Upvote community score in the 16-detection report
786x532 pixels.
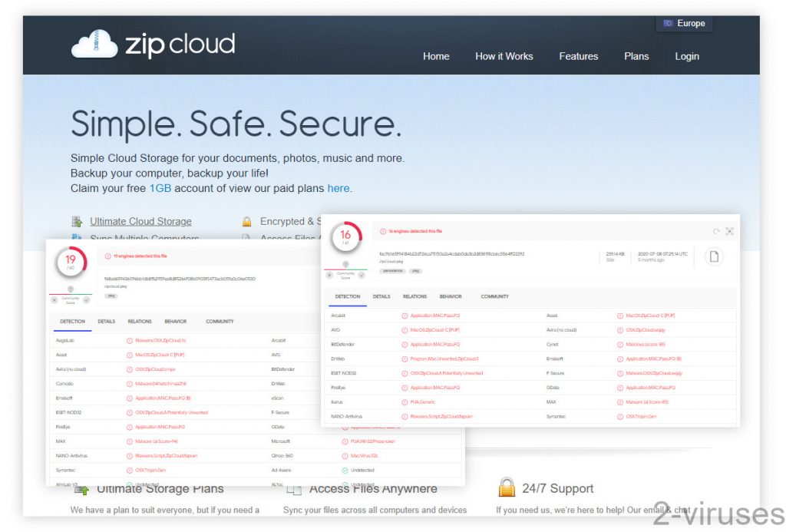pyautogui.click(x=362, y=274)
